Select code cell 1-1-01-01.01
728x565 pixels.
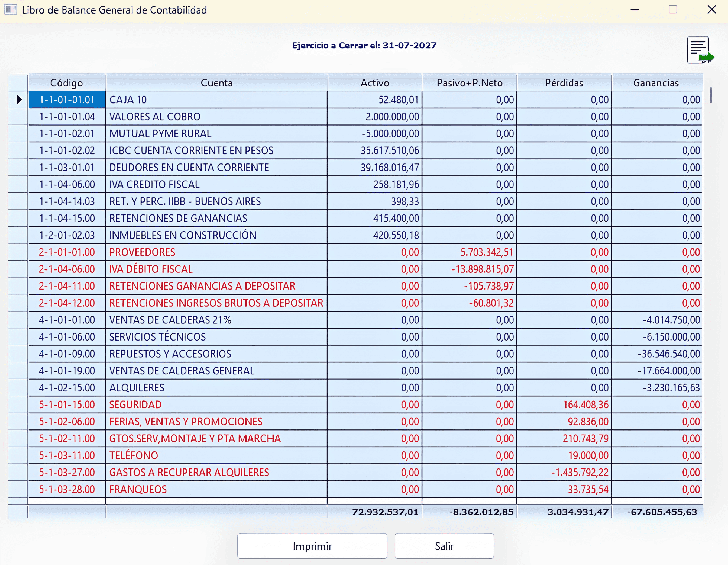tap(67, 100)
